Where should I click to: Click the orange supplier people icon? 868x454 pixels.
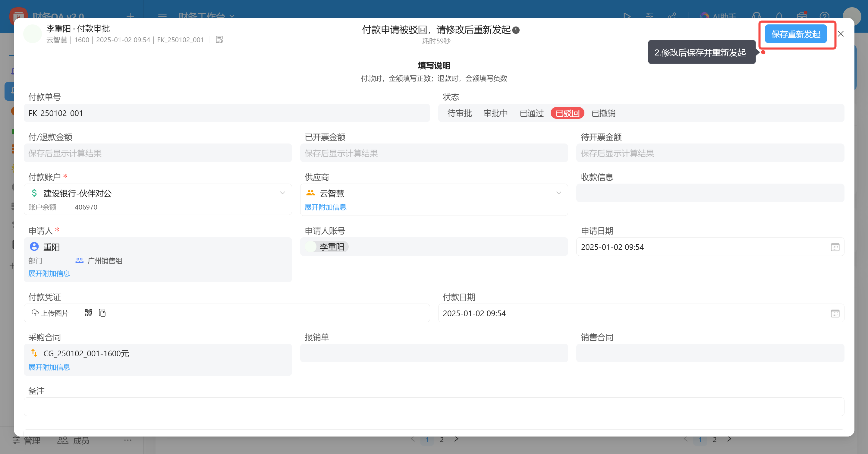tap(310, 193)
